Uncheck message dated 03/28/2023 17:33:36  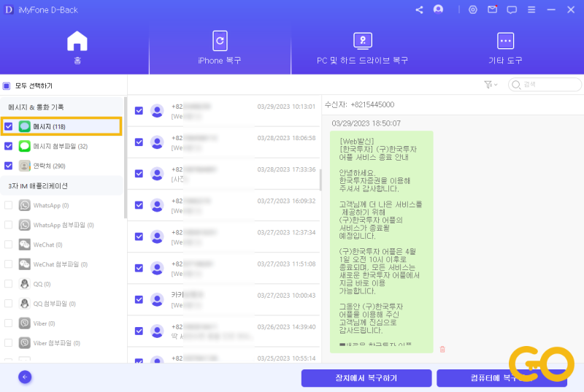[139, 174]
